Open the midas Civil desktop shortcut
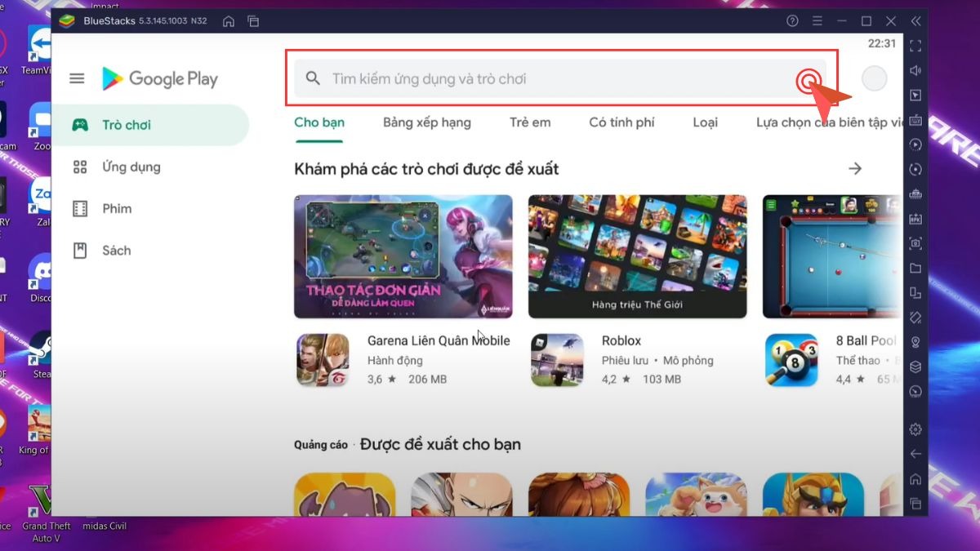 click(105, 527)
